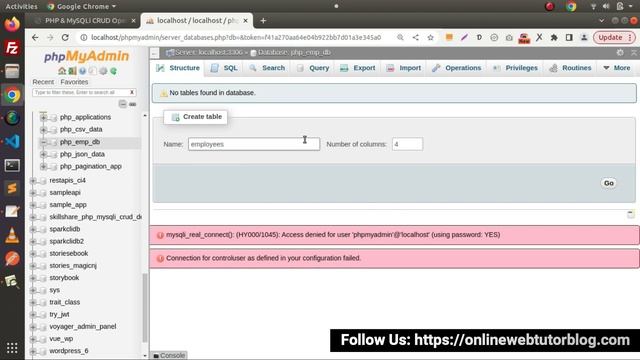Open the Query tab
Image resolution: width=640 pixels, height=360 pixels.
(313, 68)
